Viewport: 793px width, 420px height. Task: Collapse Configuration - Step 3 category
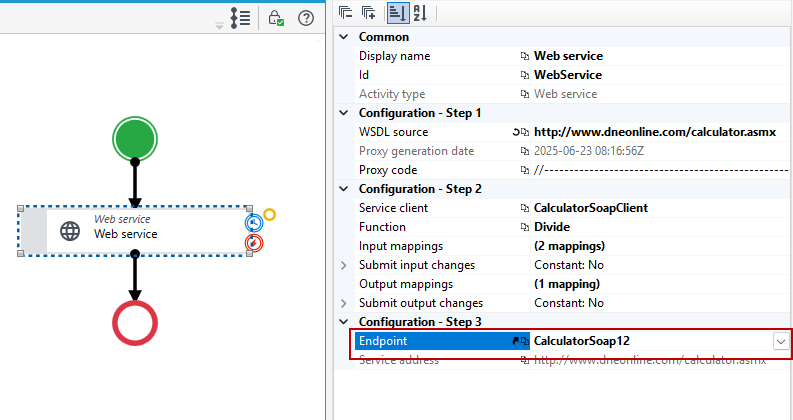click(344, 322)
